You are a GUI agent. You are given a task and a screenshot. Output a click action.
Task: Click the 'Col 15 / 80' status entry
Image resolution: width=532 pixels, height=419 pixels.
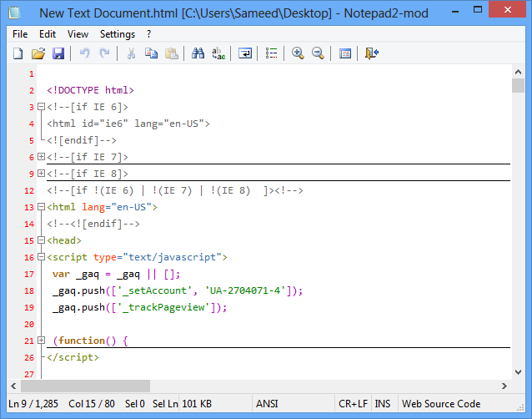tap(92, 404)
